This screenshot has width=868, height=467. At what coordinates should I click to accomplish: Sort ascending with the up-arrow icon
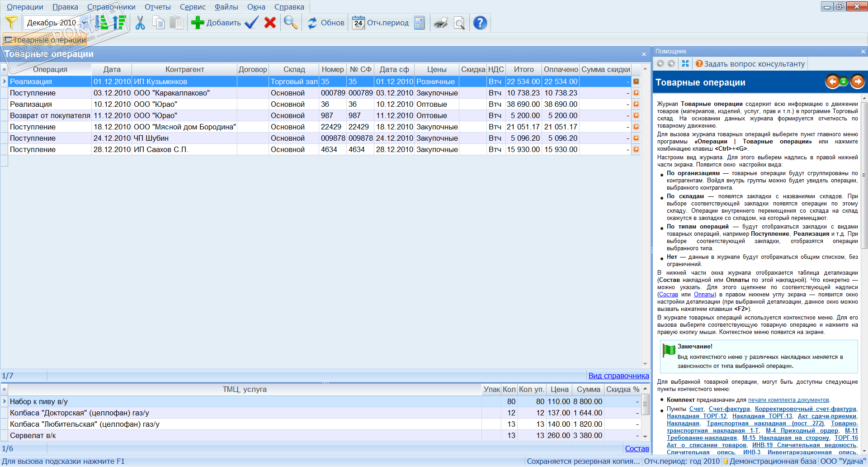pyautogui.click(x=119, y=23)
